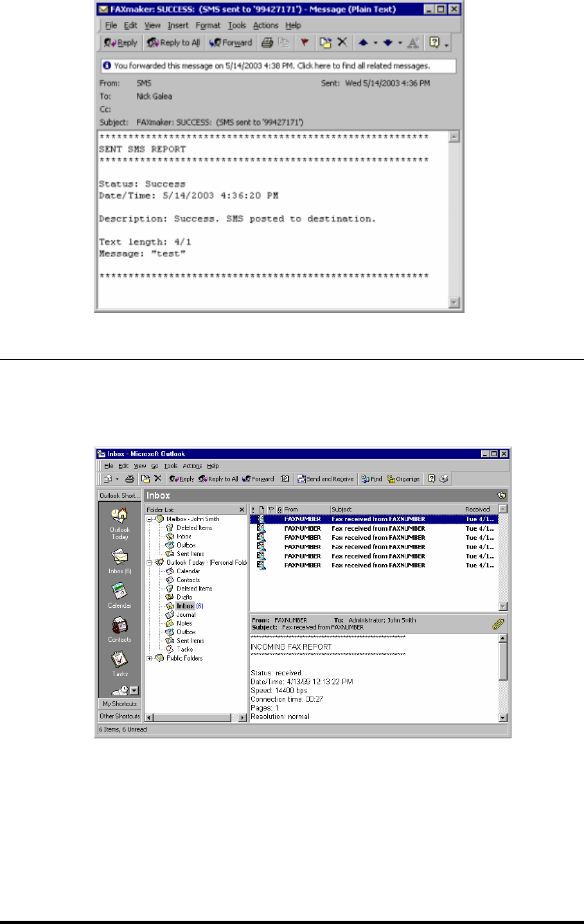
Task: Click the New Mail Message icon in Outlook
Action: coord(108,479)
